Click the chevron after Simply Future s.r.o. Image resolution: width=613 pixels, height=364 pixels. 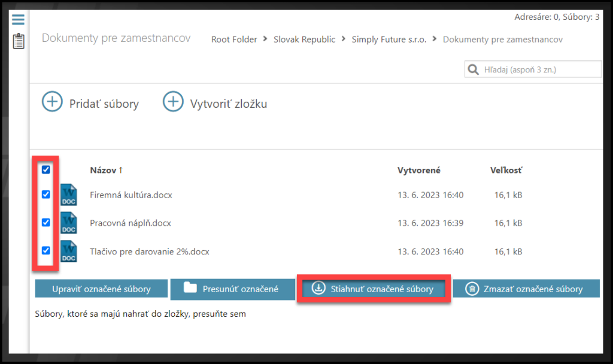(435, 39)
